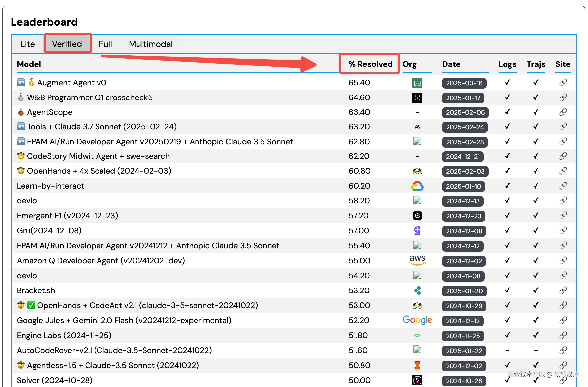Screen dimensions: 588x387
Task: Open site link for AutoCodeRover-v2.1 row
Action: click(x=563, y=350)
